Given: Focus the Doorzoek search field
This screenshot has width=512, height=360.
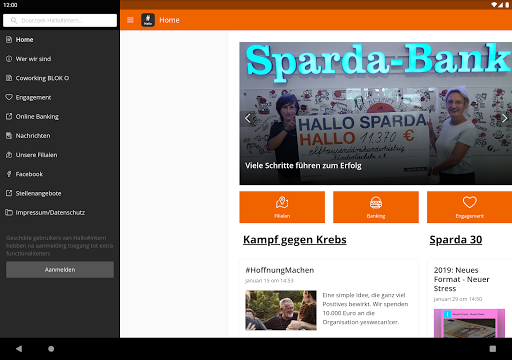Looking at the screenshot, I should (x=60, y=20).
